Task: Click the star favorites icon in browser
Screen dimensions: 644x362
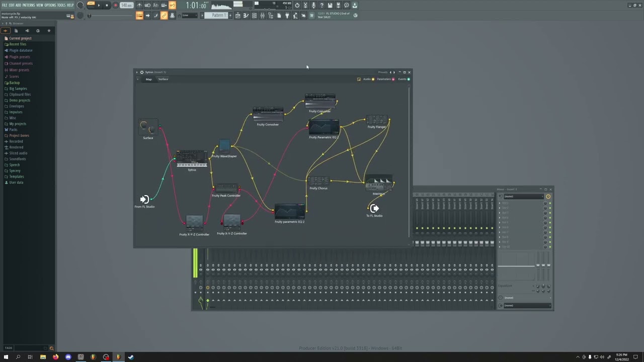Action: tap(49, 31)
